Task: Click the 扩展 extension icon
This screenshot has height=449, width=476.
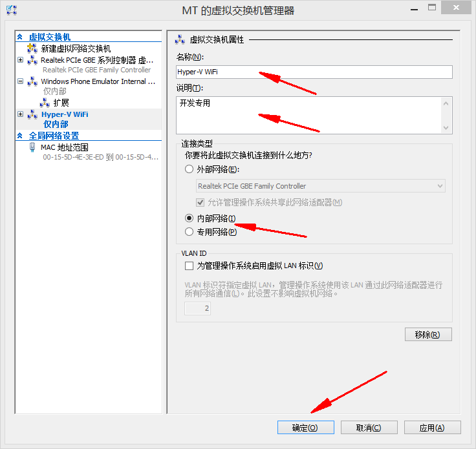Action: click(45, 103)
